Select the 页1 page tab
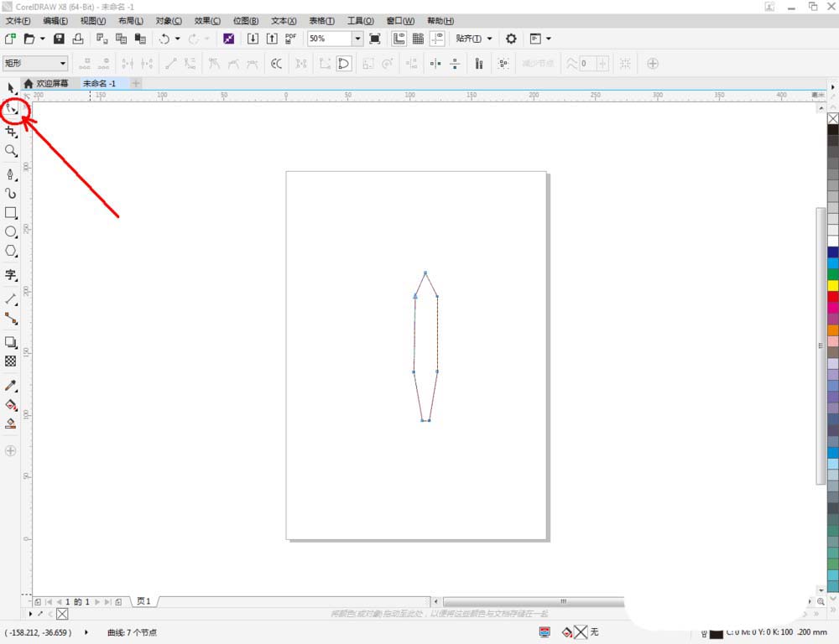 tap(143, 601)
